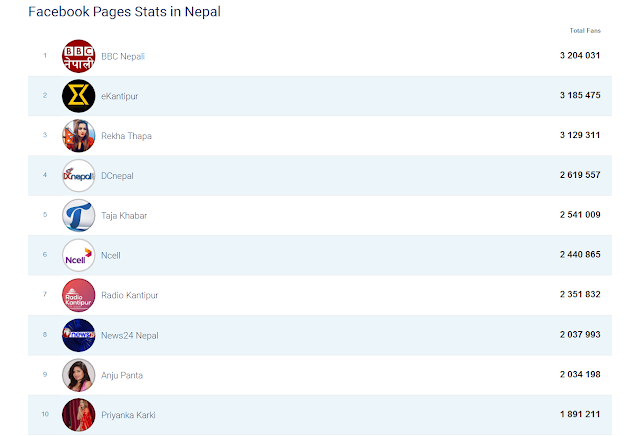Select fan count 3 129 311
640x436 pixels.
[580, 135]
